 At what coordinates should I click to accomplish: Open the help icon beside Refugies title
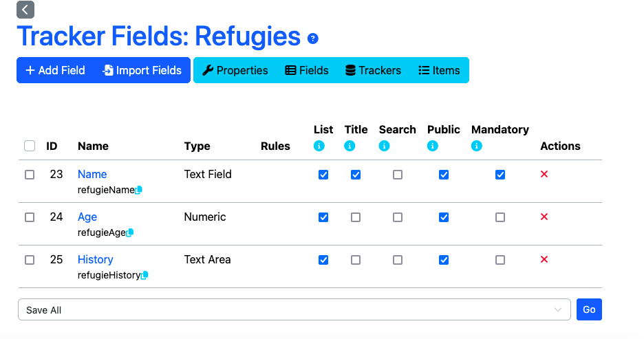(x=313, y=39)
